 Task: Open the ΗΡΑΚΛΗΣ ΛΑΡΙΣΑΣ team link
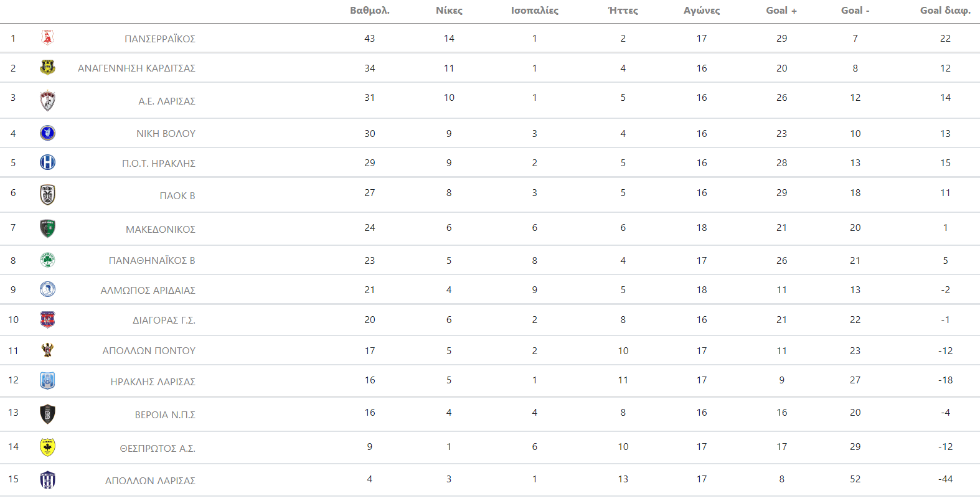[x=153, y=382]
